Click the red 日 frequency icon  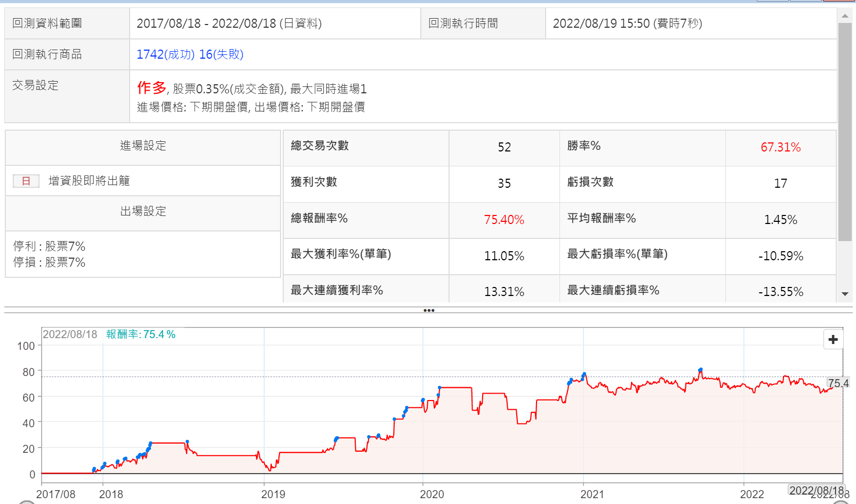pyautogui.click(x=26, y=181)
